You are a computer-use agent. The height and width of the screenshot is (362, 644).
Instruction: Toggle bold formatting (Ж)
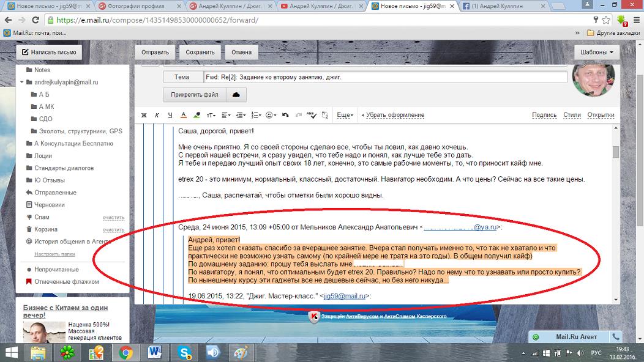(x=144, y=116)
